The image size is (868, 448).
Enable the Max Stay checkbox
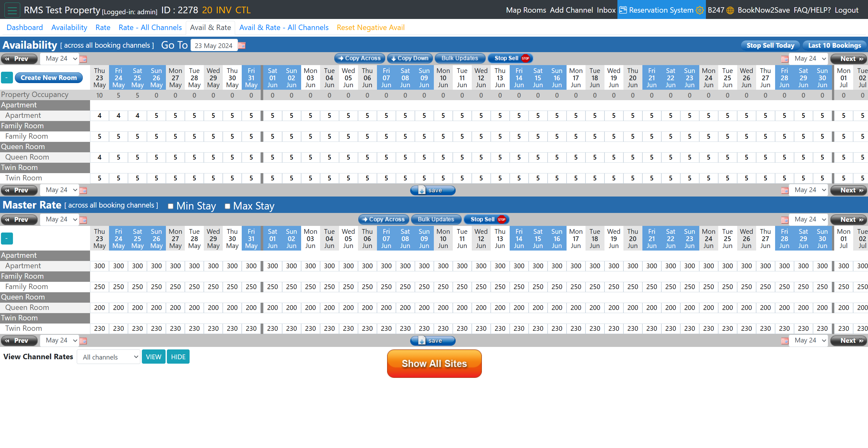pos(228,206)
